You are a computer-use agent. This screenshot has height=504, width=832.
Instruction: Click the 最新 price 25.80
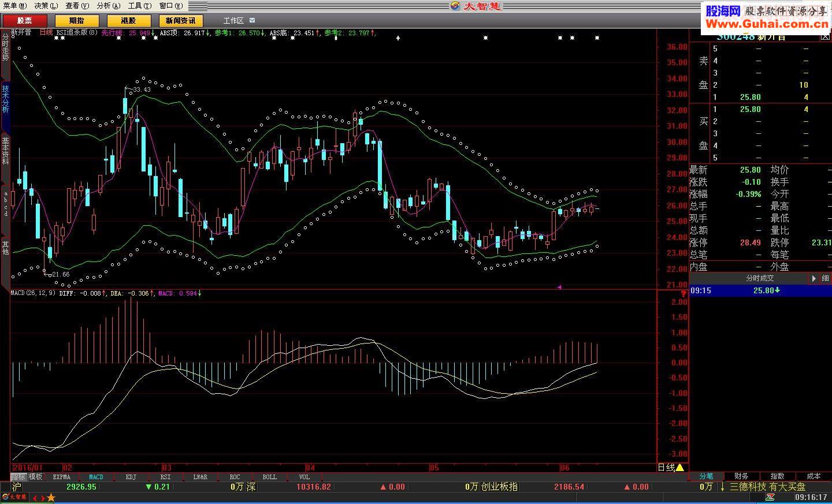point(750,170)
